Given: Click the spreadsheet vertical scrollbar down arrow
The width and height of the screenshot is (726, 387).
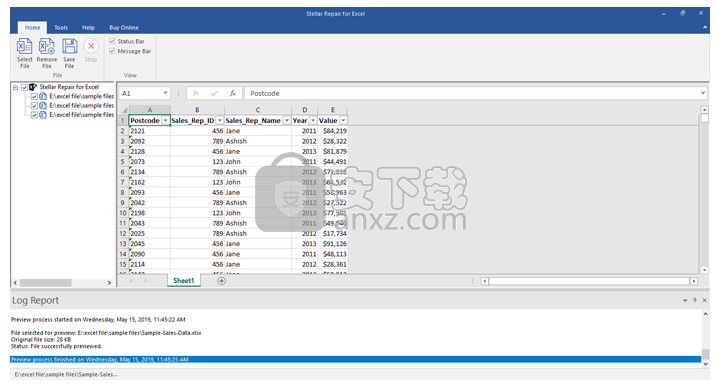Looking at the screenshot, I should (x=704, y=270).
